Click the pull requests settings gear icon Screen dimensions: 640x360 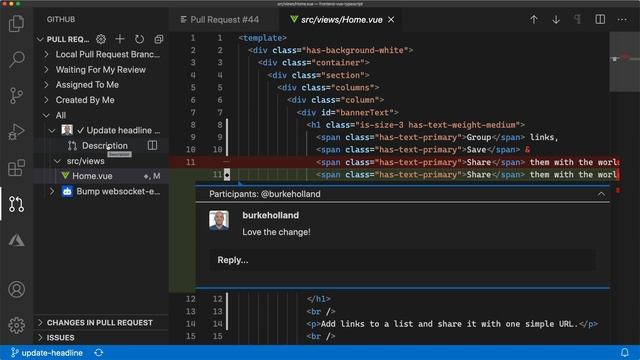(101, 39)
